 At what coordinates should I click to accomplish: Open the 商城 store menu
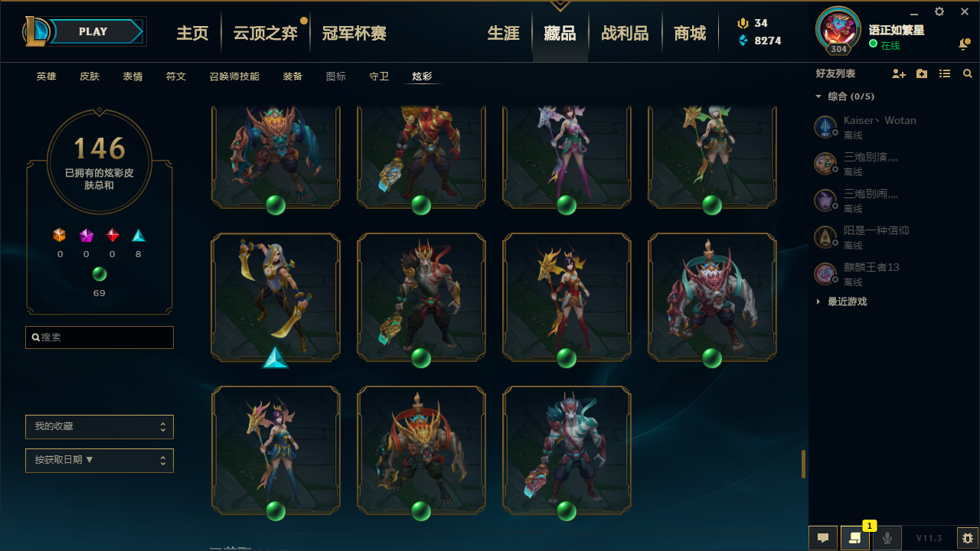tap(690, 33)
